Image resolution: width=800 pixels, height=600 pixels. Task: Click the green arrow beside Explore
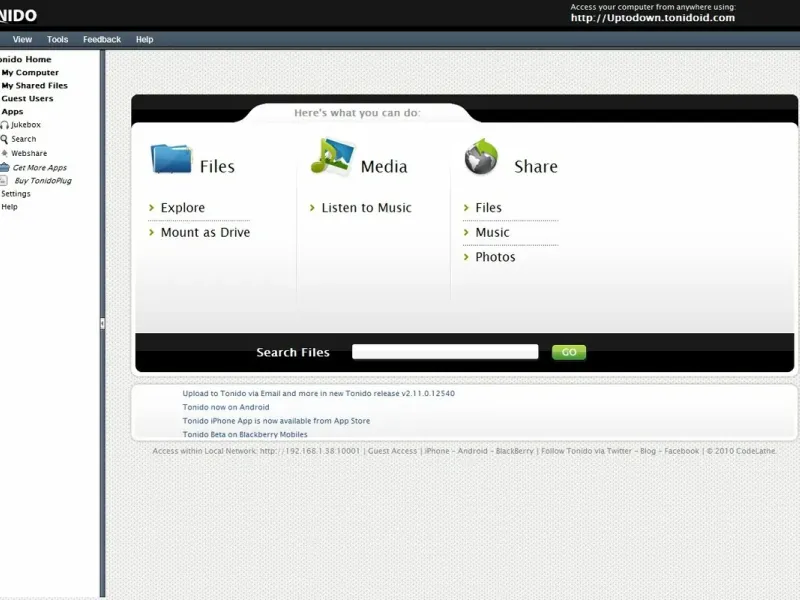[152, 208]
